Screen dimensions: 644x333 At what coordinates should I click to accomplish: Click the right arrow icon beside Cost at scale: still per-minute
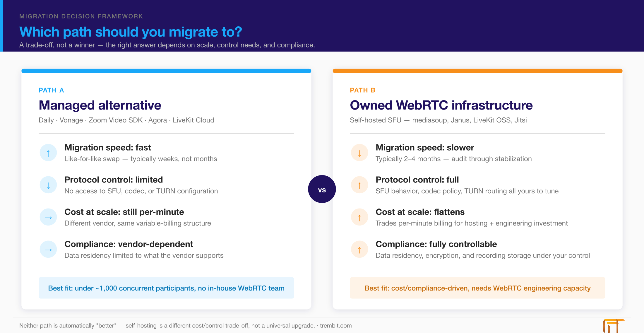[x=48, y=217]
